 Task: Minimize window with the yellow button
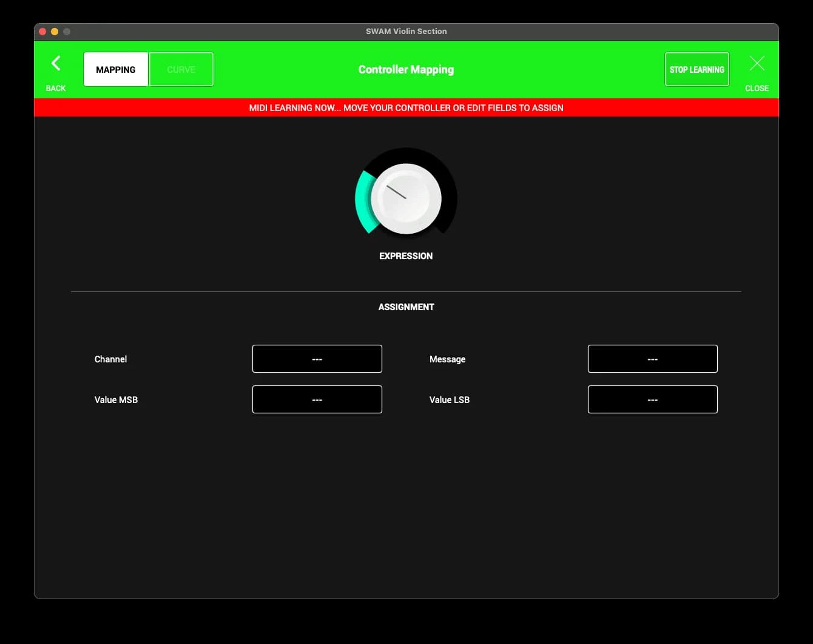55,32
